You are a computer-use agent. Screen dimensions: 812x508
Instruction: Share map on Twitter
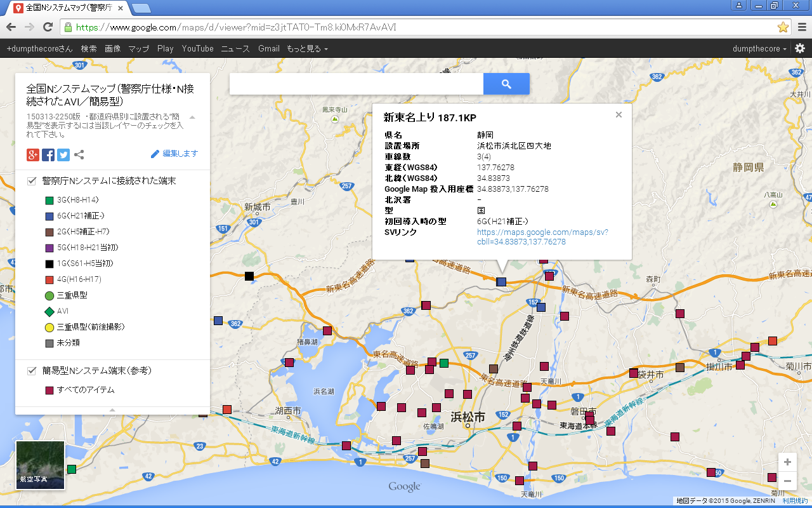tap(63, 154)
